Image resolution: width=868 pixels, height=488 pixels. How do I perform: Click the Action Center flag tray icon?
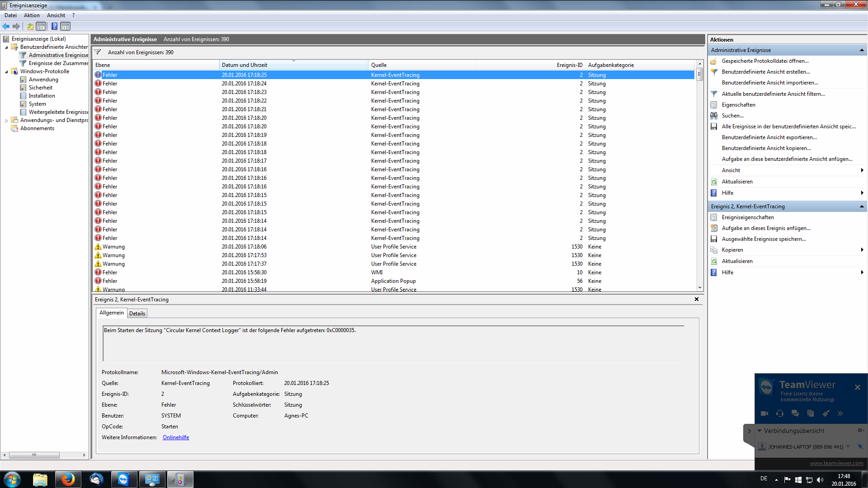click(x=787, y=480)
